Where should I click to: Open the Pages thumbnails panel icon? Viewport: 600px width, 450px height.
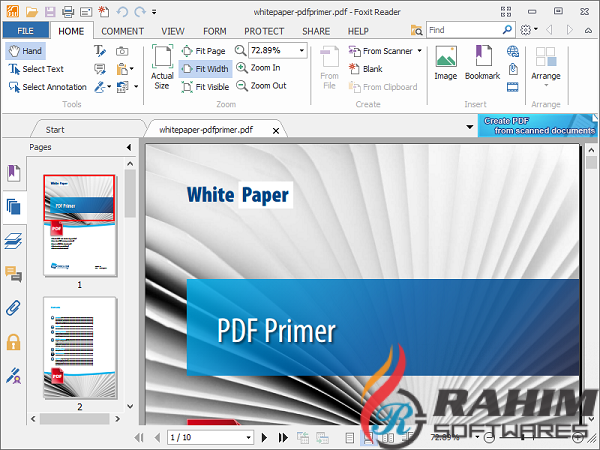[14, 207]
